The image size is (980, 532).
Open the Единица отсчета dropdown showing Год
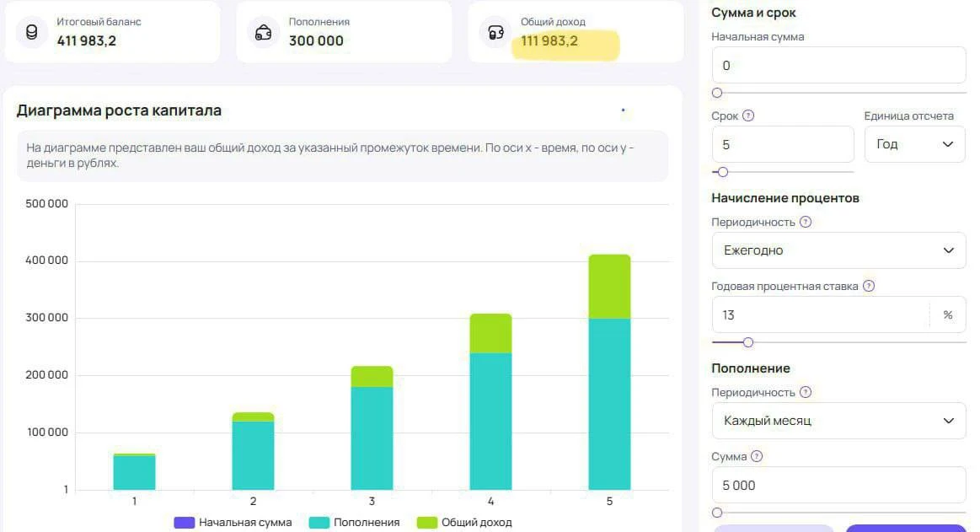pyautogui.click(x=914, y=144)
